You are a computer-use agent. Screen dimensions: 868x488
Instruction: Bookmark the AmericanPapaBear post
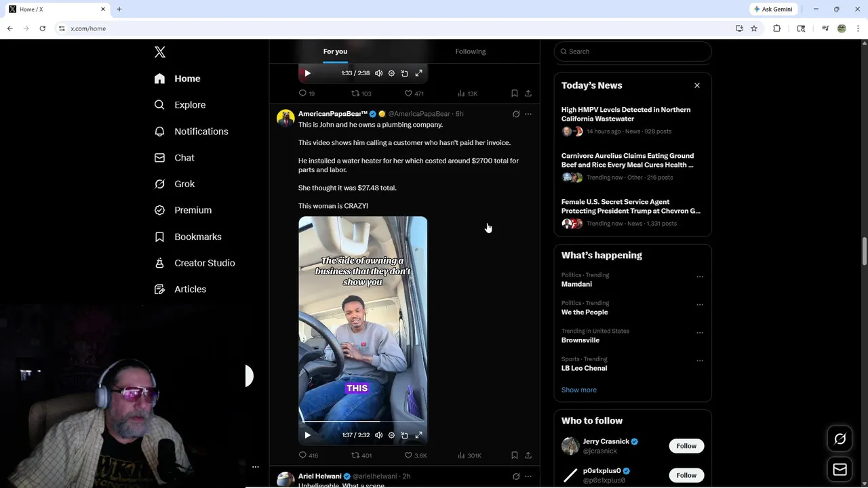(x=514, y=455)
